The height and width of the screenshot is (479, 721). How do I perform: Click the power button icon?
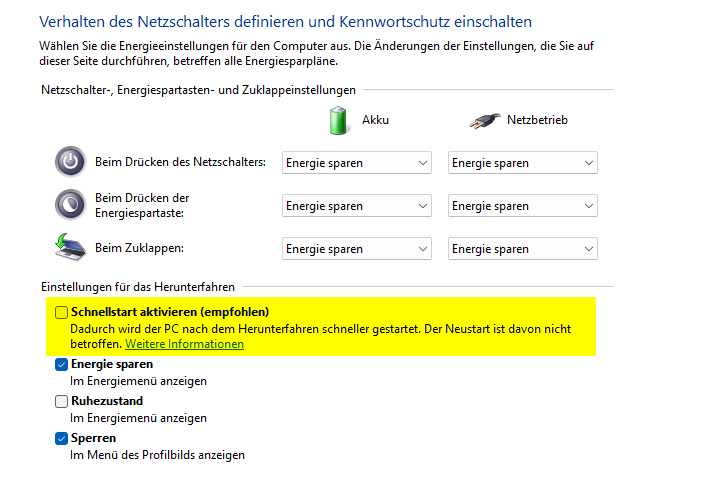tap(70, 162)
